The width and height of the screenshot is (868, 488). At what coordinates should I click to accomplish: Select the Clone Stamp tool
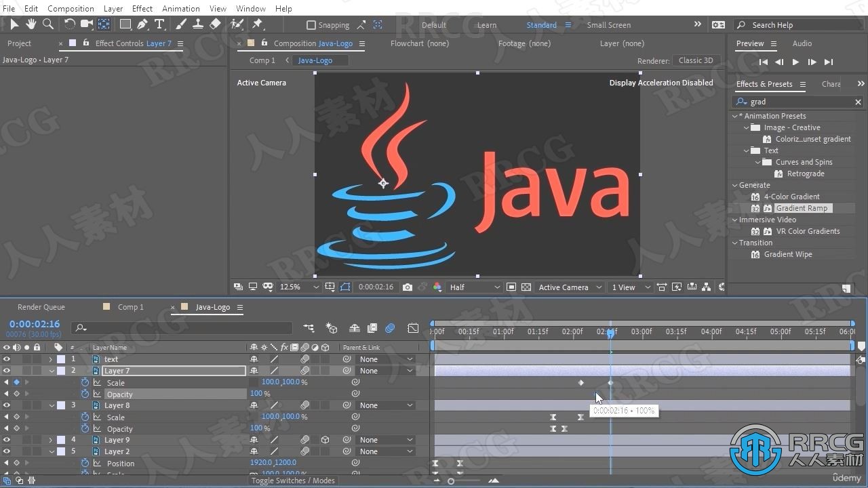[198, 24]
